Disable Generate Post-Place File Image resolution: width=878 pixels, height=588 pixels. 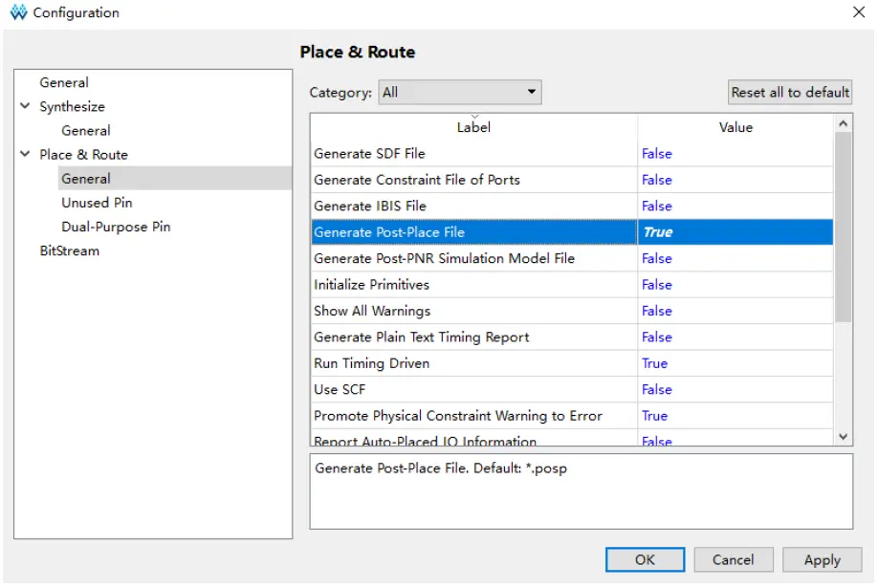tap(656, 231)
